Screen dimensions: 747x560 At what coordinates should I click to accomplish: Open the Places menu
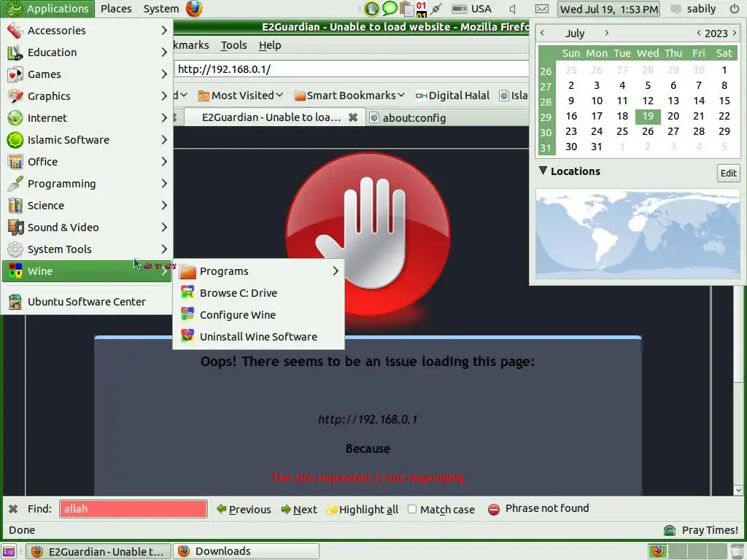tap(116, 9)
